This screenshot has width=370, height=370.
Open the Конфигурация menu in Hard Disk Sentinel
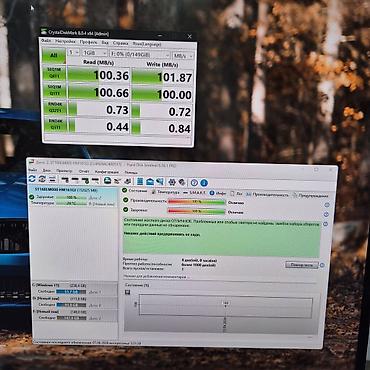(107, 172)
